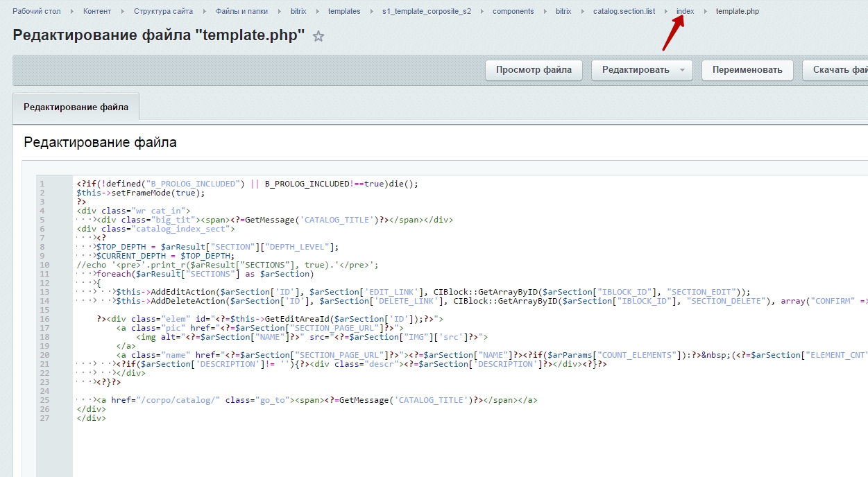Add page to favorites with star icon
The image size is (868, 477).
click(x=318, y=37)
